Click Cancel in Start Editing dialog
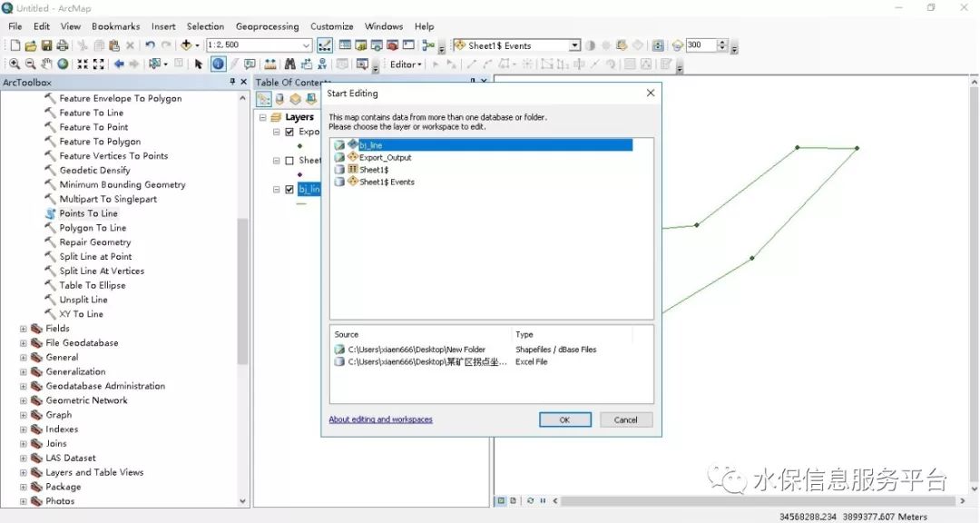 click(625, 419)
